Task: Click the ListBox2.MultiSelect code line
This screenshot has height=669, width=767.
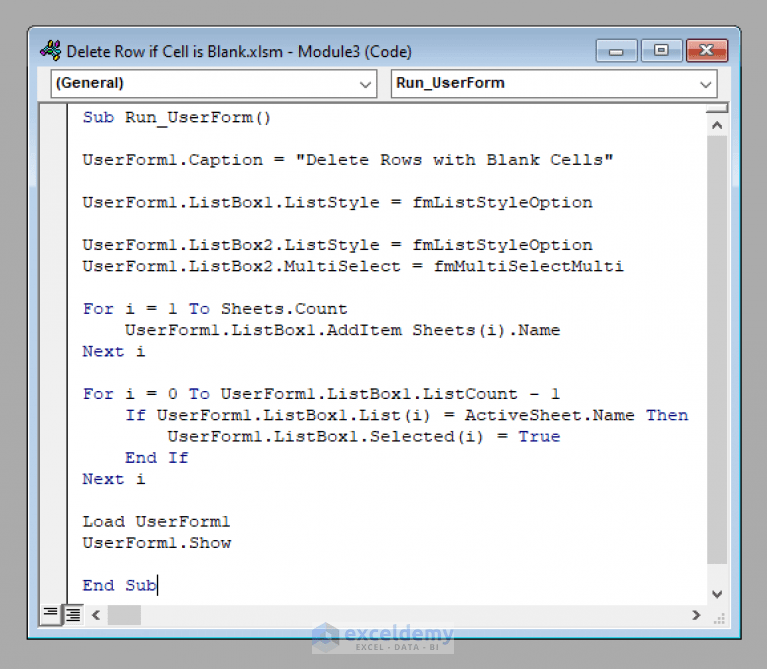Action: click(353, 267)
